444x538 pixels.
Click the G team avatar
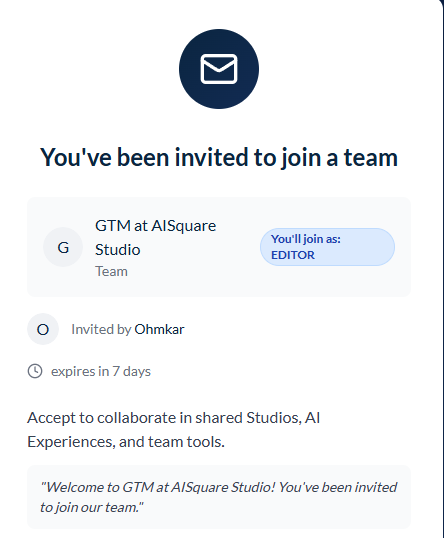click(x=63, y=247)
